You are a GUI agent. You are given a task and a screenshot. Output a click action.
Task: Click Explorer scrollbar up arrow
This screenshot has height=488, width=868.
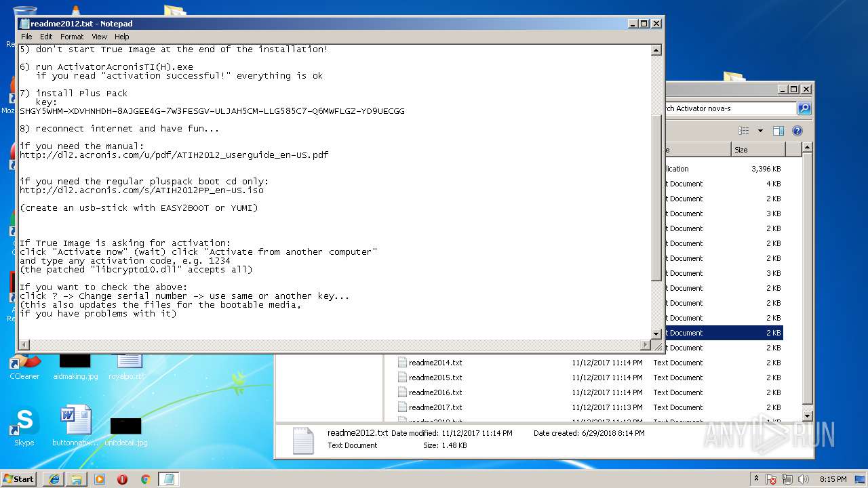point(807,147)
